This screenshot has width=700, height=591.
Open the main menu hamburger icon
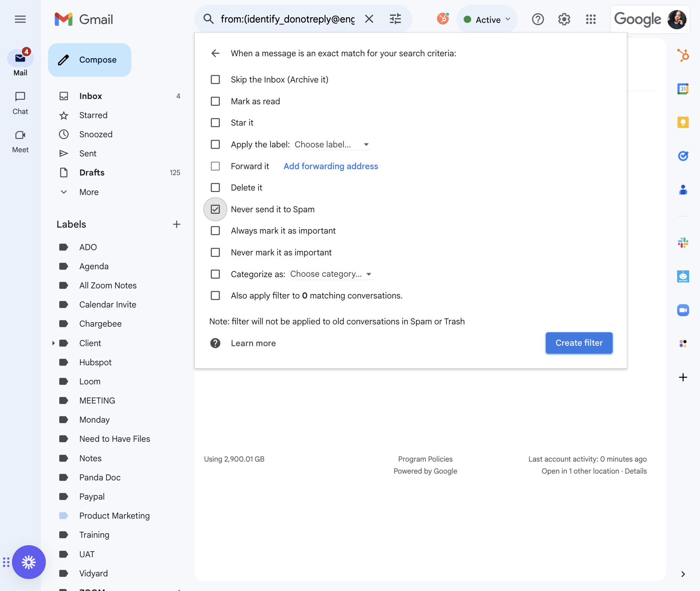(x=20, y=19)
